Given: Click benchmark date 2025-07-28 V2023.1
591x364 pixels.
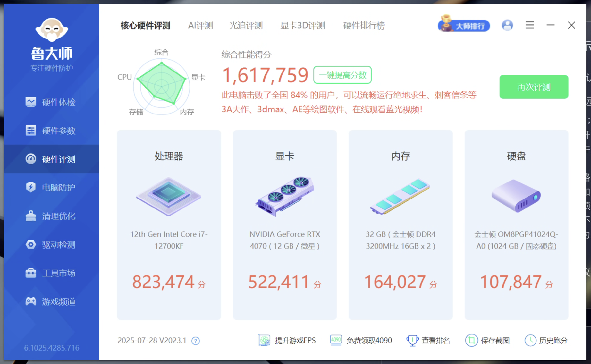Looking at the screenshot, I should pos(152,341).
